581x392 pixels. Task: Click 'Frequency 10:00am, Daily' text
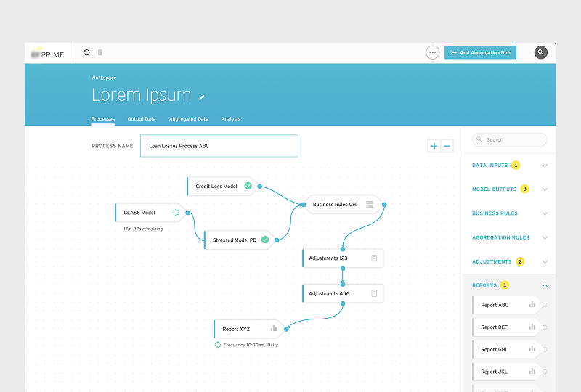251,345
